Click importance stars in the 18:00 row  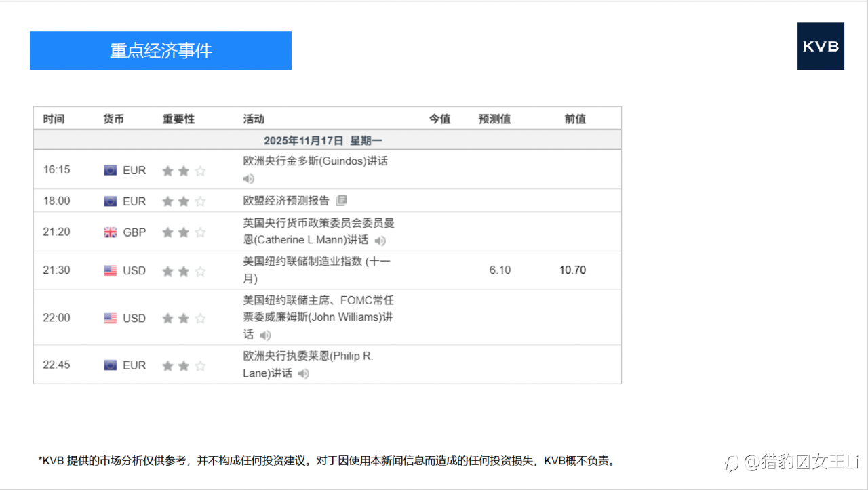(x=184, y=201)
